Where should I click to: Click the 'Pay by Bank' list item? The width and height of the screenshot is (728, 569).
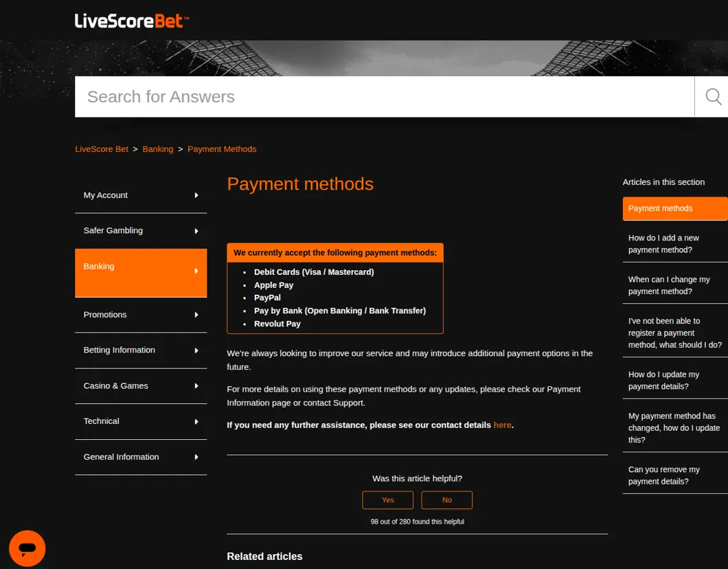[340, 311]
